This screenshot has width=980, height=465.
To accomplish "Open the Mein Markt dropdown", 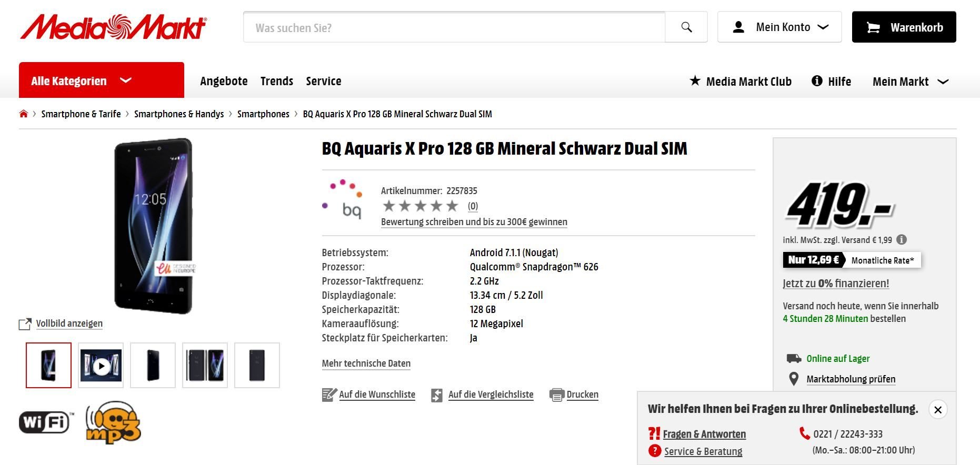I will (x=911, y=82).
